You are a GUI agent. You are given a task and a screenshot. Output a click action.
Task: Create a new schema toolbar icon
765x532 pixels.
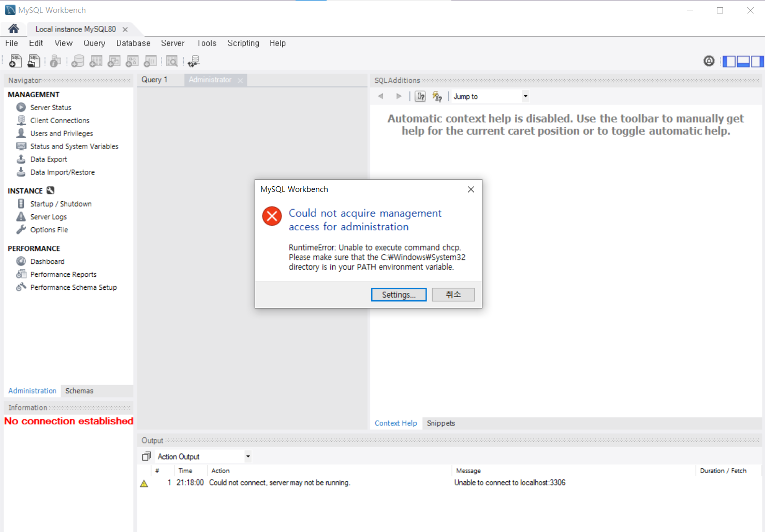tap(78, 61)
